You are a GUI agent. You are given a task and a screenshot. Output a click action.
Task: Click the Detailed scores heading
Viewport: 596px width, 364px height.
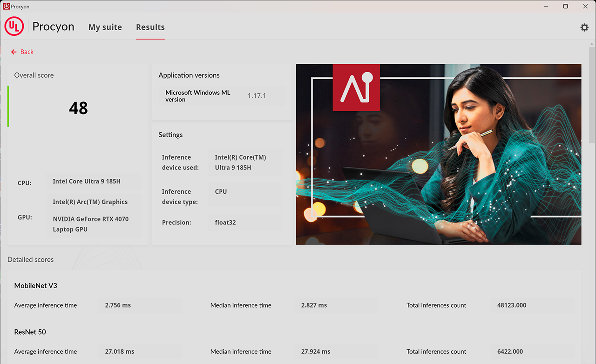pyautogui.click(x=30, y=260)
